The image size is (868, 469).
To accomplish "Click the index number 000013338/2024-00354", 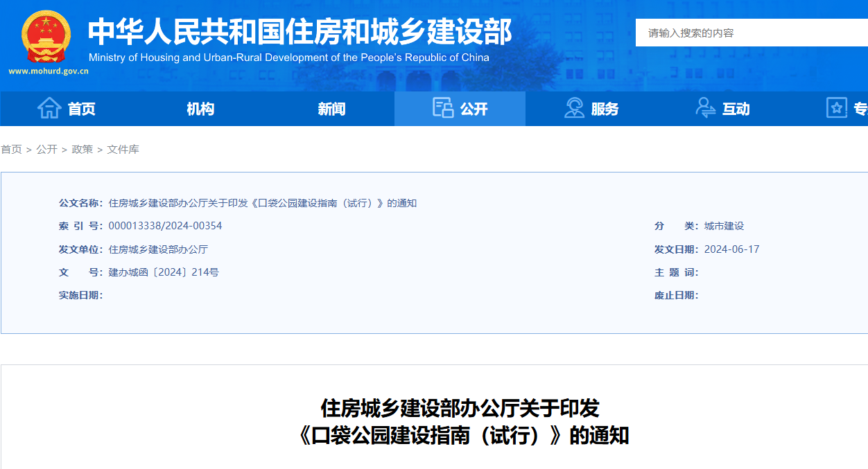I will coord(166,226).
